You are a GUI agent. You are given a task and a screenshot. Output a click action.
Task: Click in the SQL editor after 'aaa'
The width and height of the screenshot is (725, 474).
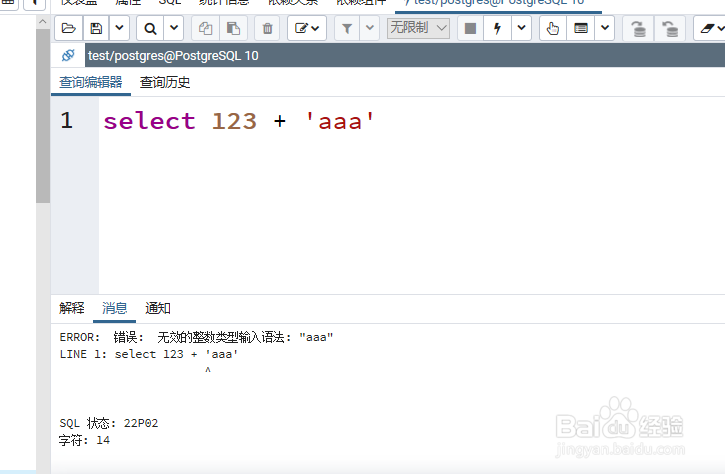[376, 121]
